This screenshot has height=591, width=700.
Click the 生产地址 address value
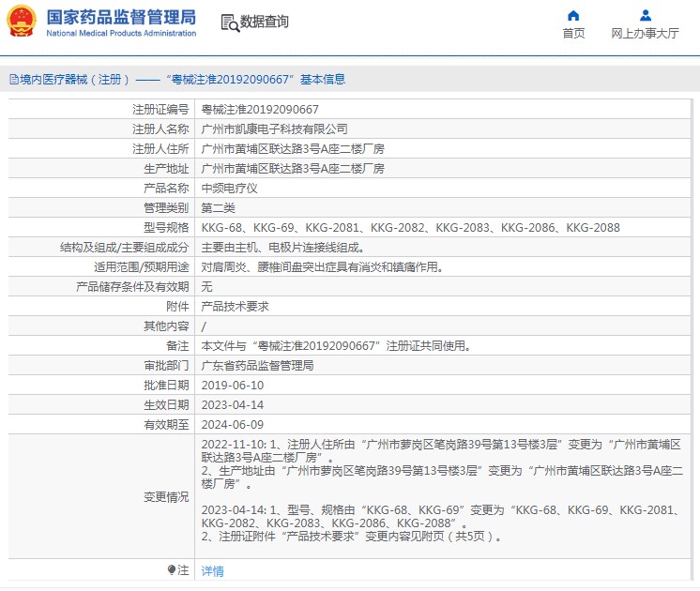click(293, 169)
